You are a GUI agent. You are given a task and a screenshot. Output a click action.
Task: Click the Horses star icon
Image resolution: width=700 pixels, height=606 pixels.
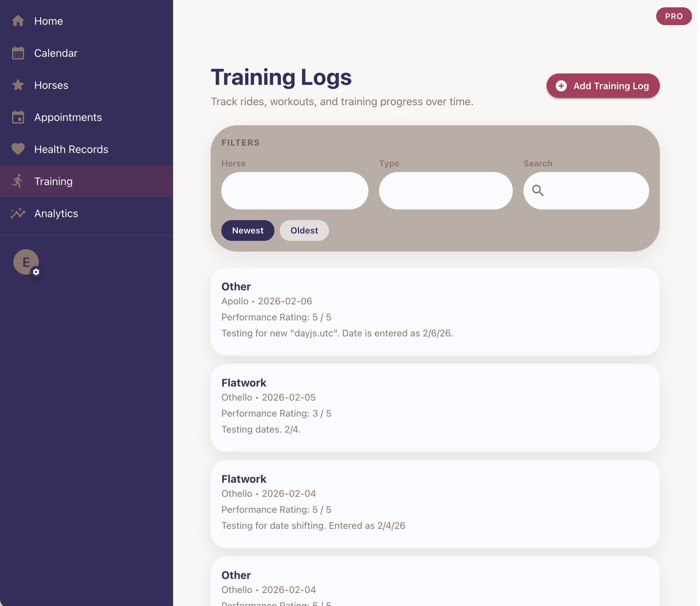click(18, 85)
